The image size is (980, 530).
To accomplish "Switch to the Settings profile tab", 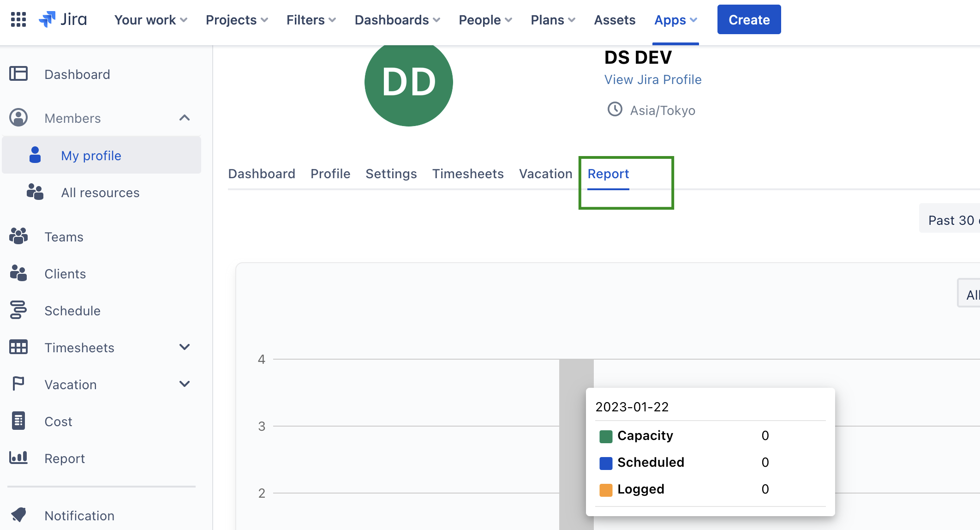I will pyautogui.click(x=391, y=174).
